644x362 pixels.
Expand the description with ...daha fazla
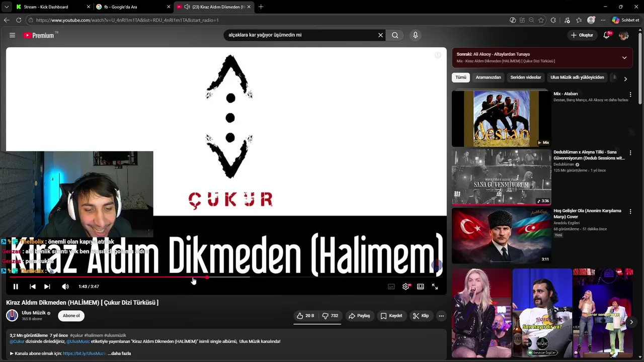pos(119,353)
